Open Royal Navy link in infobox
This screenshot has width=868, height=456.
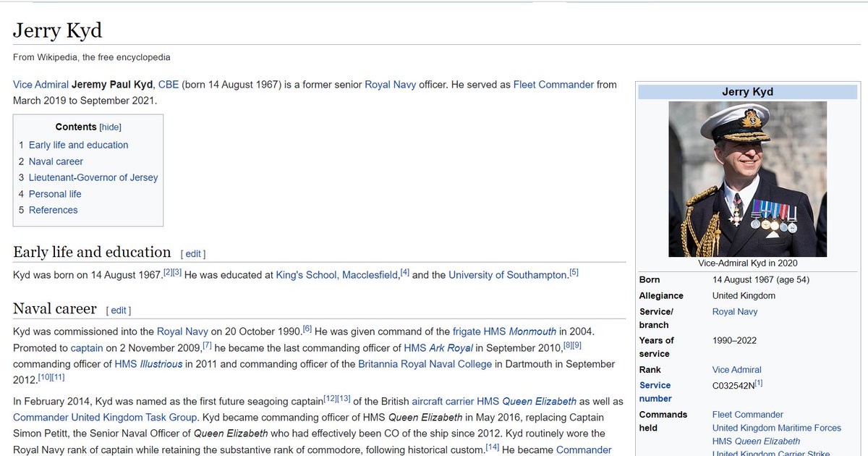pyautogui.click(x=735, y=312)
